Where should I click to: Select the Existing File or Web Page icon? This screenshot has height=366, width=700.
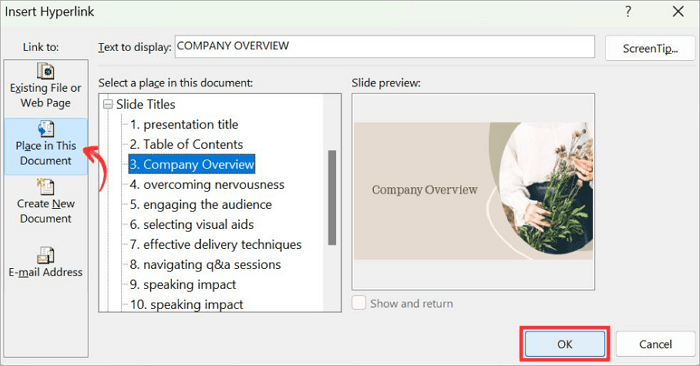46,71
